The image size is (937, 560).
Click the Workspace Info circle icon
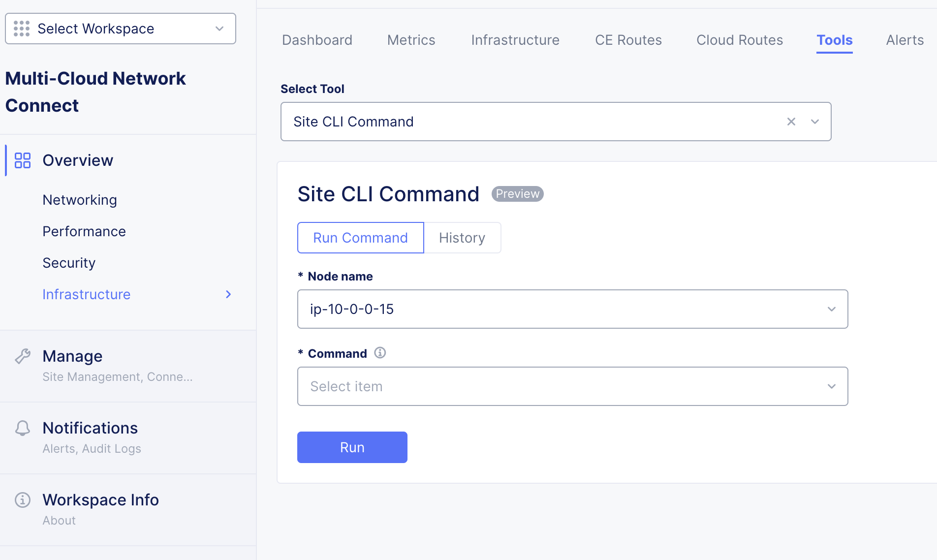(23, 500)
